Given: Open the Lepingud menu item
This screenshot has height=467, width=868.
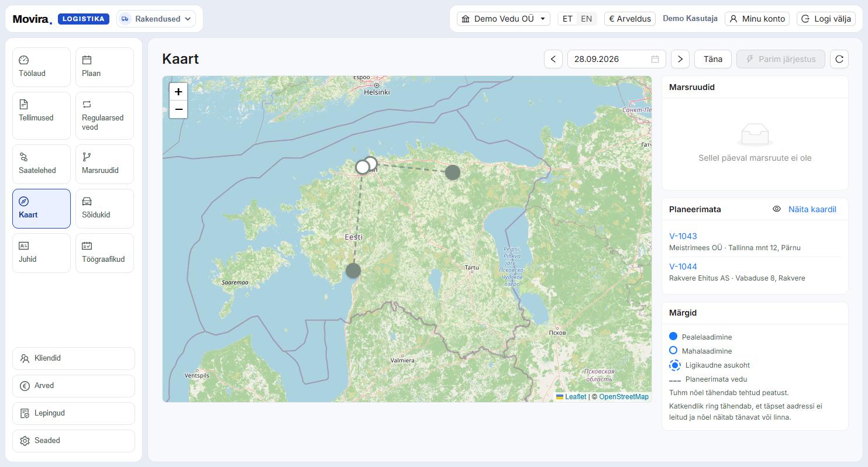Looking at the screenshot, I should tap(74, 413).
